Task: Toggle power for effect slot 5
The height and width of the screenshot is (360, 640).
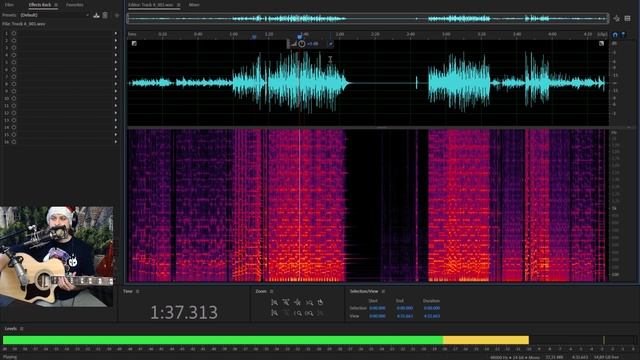Action: coord(14,62)
